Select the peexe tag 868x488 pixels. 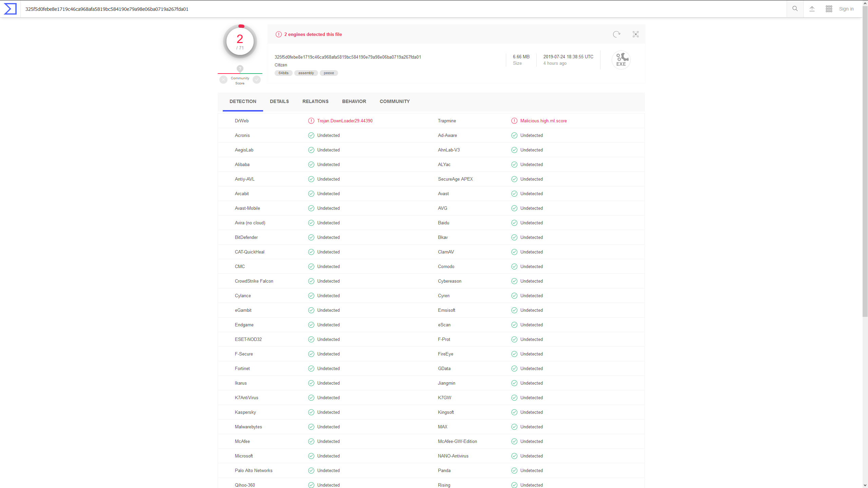(329, 73)
